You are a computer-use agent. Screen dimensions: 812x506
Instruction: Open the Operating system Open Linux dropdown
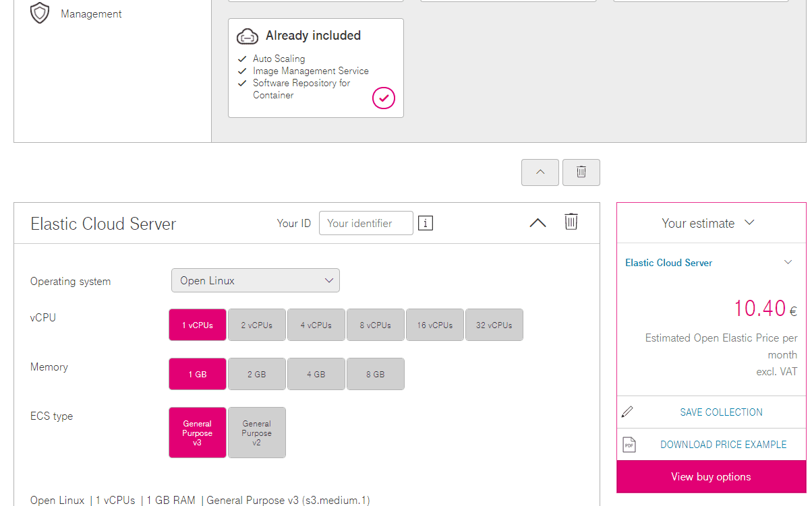pos(256,280)
